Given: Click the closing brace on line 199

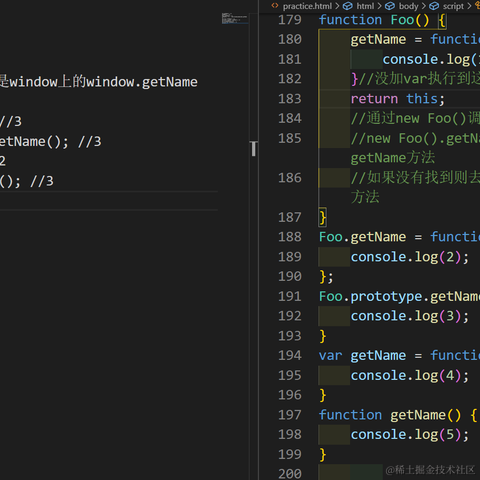Looking at the screenshot, I should 323,455.
